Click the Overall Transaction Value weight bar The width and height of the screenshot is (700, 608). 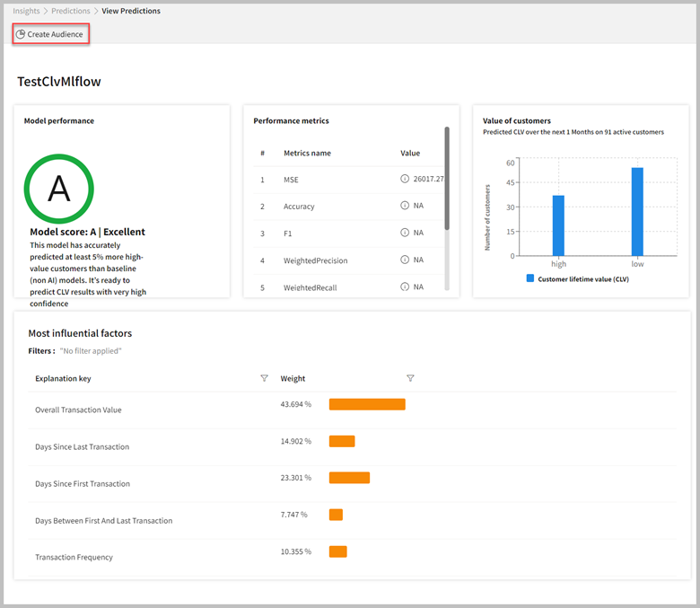367,404
